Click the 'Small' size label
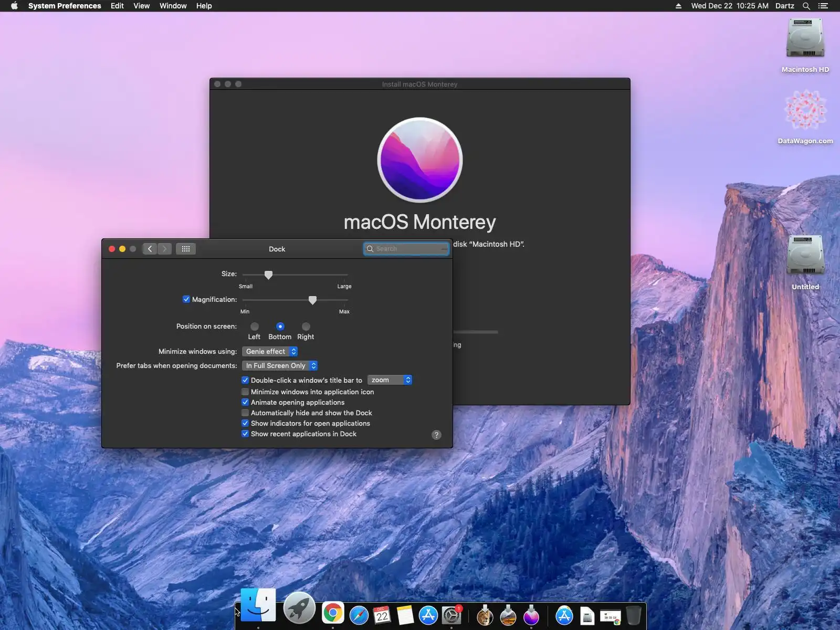Viewport: 840px width, 630px height. pos(246,286)
